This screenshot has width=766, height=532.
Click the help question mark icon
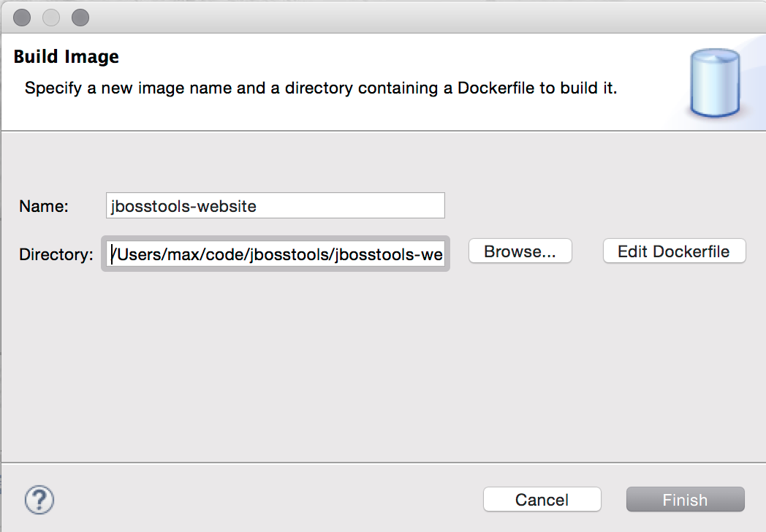click(x=40, y=500)
